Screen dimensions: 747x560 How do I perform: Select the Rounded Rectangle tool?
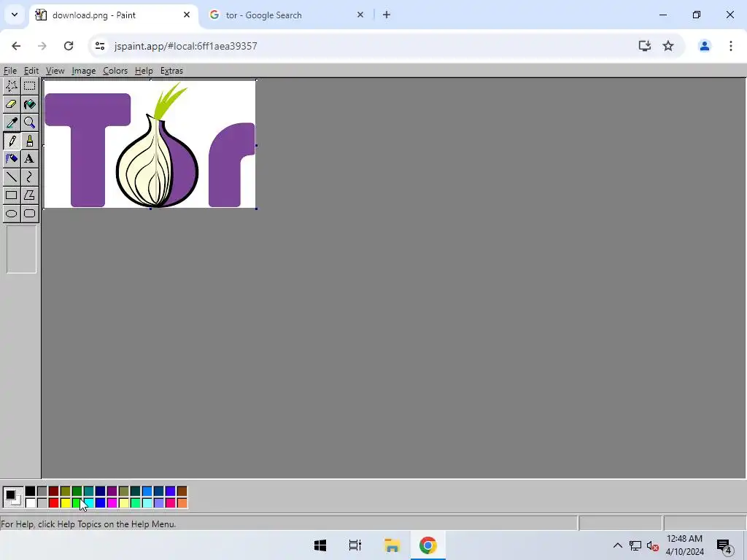[29, 214]
